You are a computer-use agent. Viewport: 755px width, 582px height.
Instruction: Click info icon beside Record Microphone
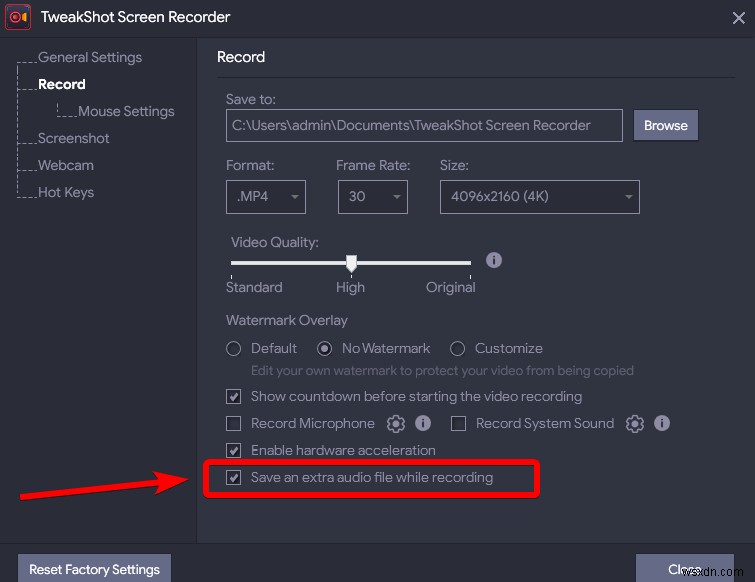pyautogui.click(x=423, y=424)
